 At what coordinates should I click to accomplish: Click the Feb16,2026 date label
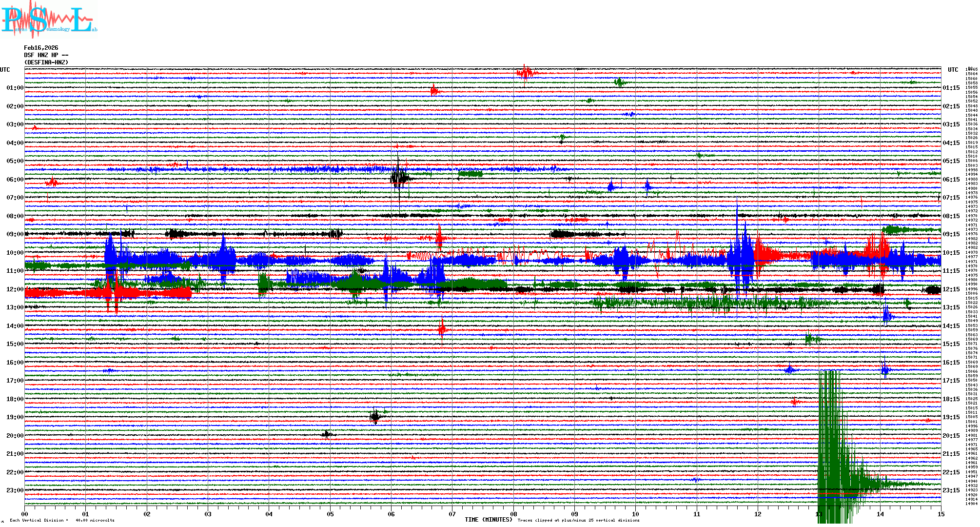[x=41, y=48]
